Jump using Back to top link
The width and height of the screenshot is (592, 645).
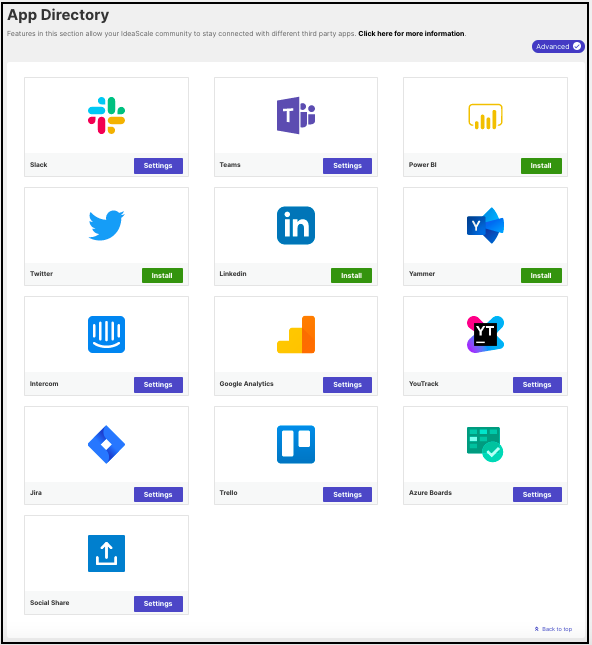tap(553, 629)
